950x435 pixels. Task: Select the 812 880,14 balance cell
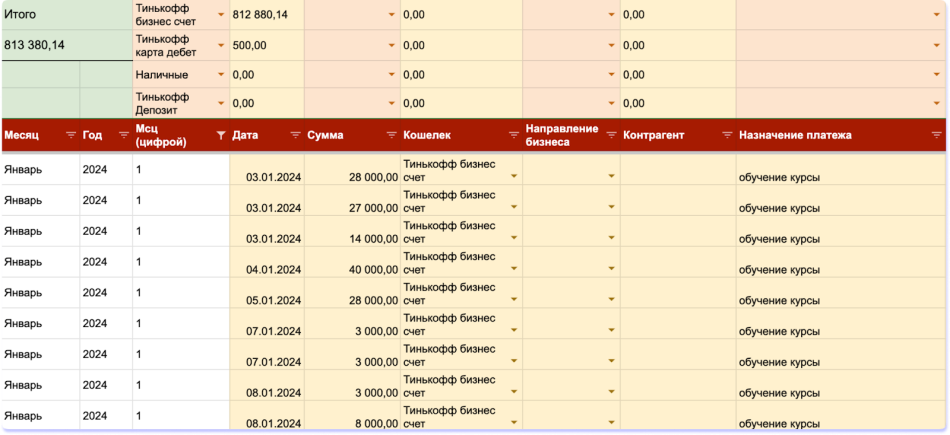[265, 16]
